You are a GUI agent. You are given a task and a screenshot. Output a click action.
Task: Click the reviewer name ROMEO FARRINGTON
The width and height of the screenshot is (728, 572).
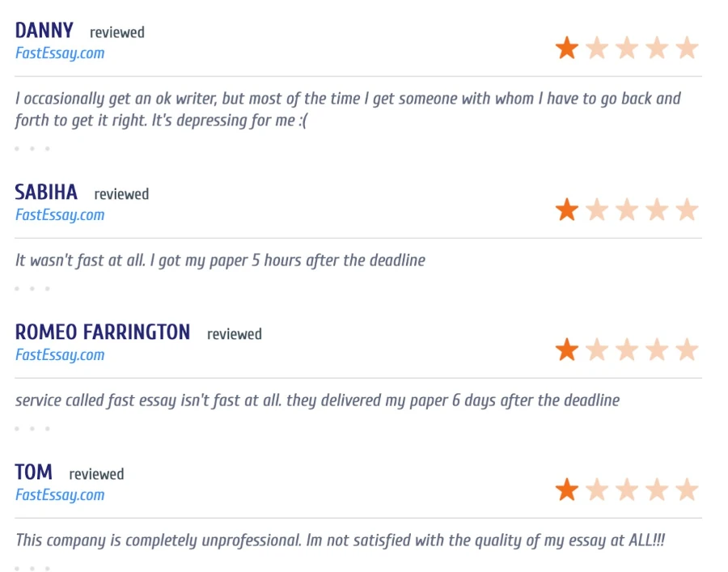tap(102, 333)
